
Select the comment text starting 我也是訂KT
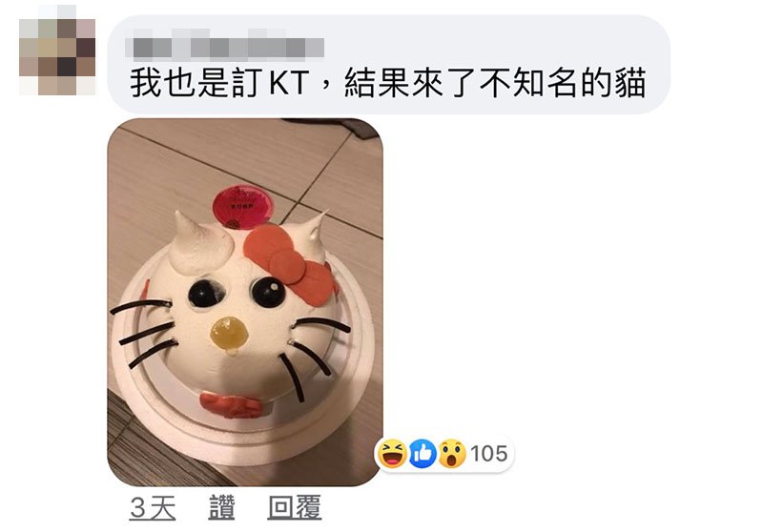pos(388,83)
